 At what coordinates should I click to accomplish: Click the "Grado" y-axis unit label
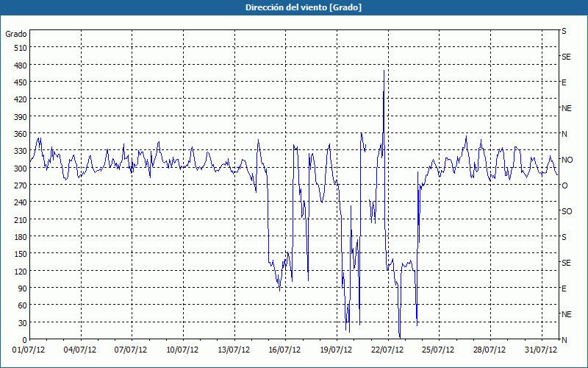[16, 34]
